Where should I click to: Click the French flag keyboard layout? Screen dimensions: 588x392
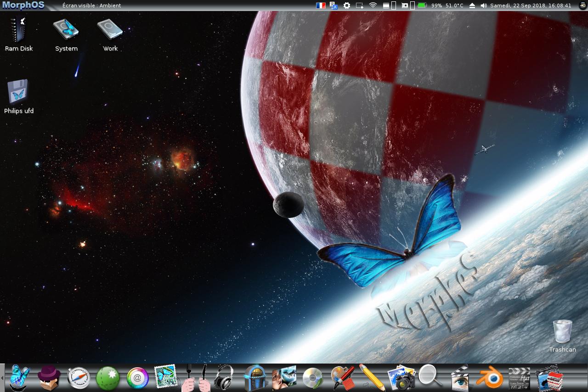[x=321, y=6]
